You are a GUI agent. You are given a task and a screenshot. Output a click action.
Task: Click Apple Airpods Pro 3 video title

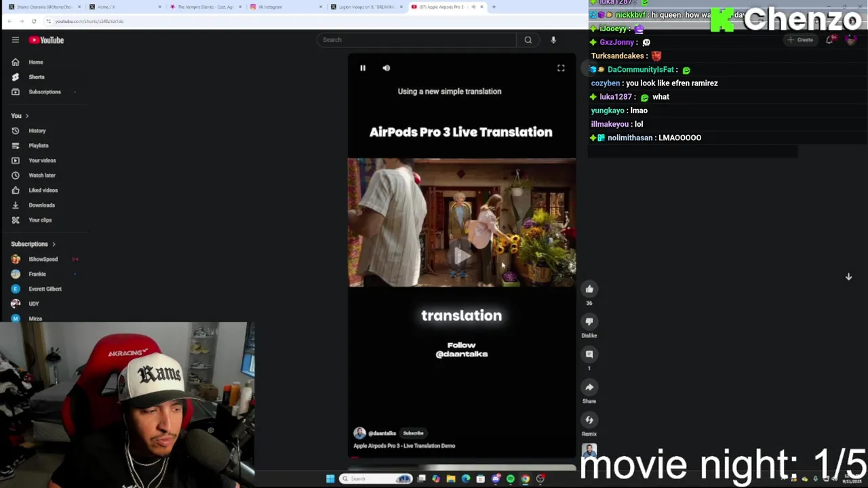404,446
